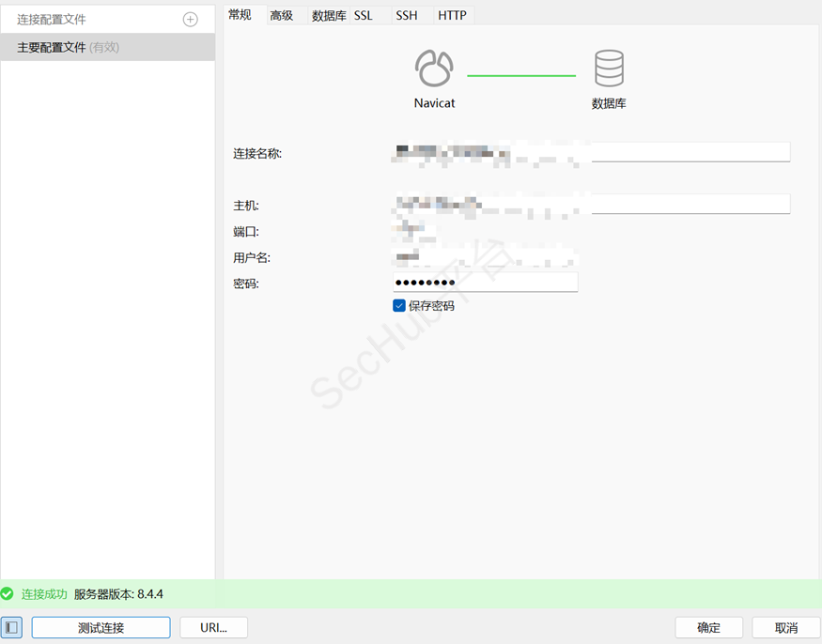Focus the 主机 host field
Viewport: 822px width, 644px height.
click(592, 204)
